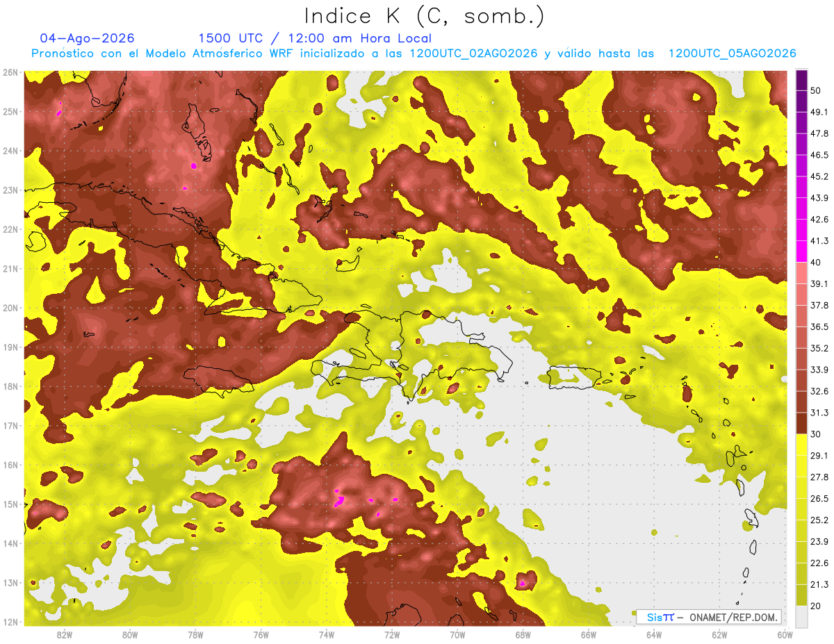Click the colorbar value '31.3'
834x644 pixels.
pyautogui.click(x=819, y=413)
